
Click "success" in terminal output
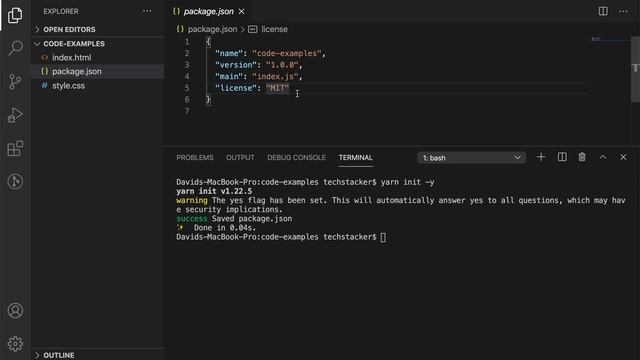[191, 219]
